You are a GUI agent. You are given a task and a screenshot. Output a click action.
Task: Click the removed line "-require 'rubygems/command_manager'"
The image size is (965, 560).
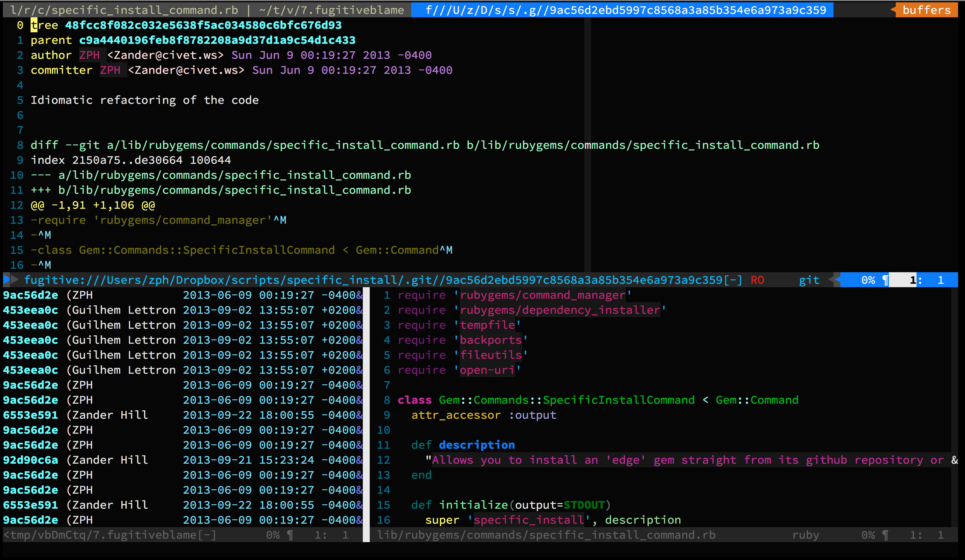tap(158, 220)
